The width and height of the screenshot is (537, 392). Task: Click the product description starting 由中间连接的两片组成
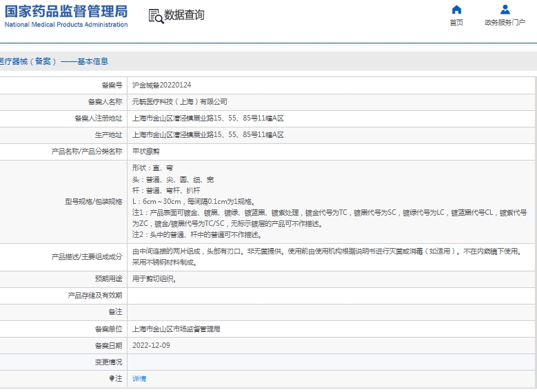(328, 251)
